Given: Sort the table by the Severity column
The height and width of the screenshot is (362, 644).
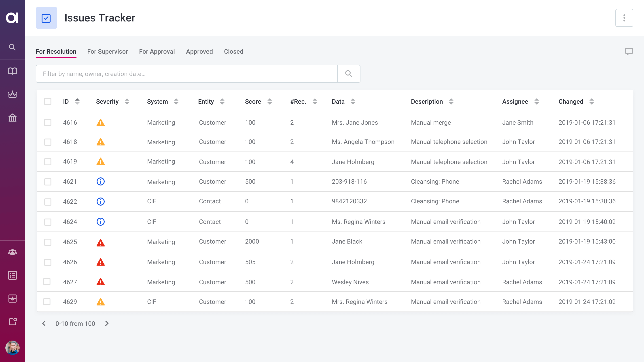Looking at the screenshot, I should point(127,101).
